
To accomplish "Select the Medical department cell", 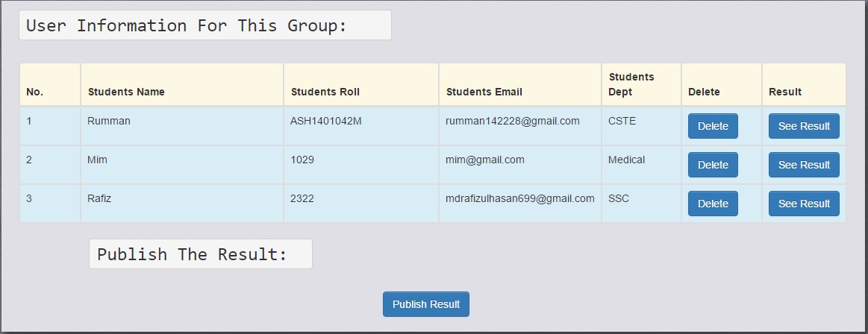I will coord(626,160).
